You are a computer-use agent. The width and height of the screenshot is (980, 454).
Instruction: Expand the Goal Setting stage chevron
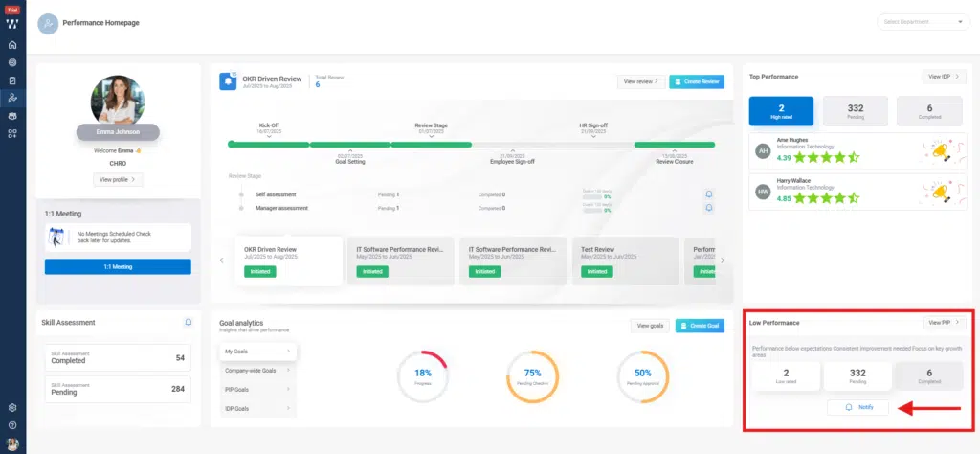point(350,150)
